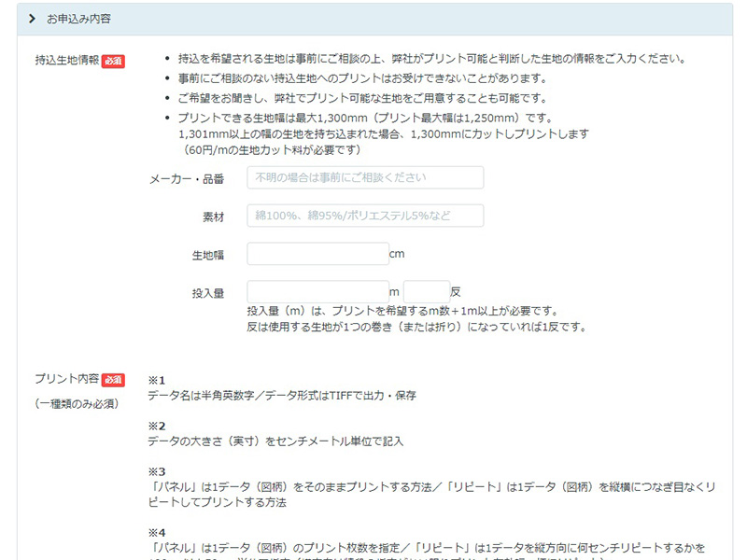Image resolution: width=747 pixels, height=560 pixels.
Task: Click the ※2 note heading
Action: click(156, 426)
